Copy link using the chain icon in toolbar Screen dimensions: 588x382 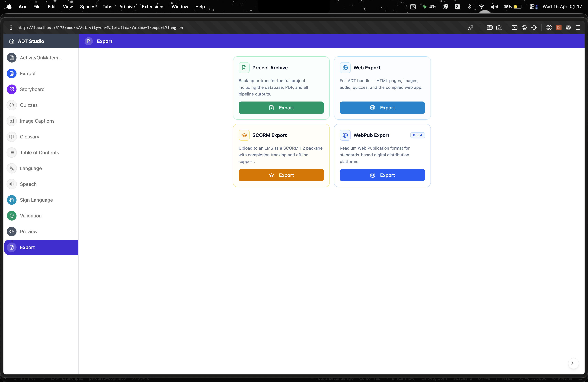tap(470, 28)
